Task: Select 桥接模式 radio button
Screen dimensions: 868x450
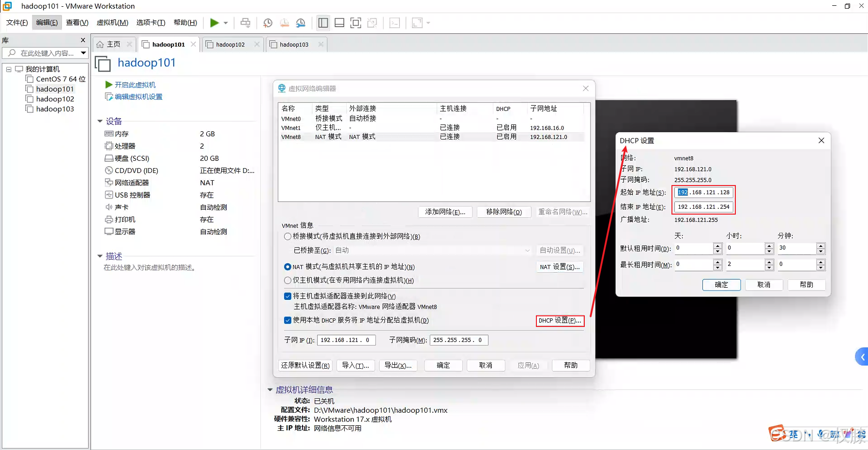Action: pos(288,236)
